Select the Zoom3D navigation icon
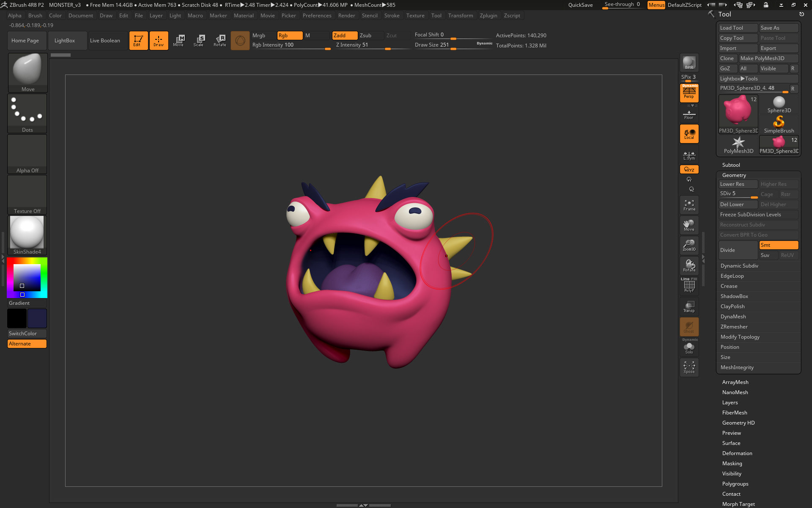 pos(689,245)
